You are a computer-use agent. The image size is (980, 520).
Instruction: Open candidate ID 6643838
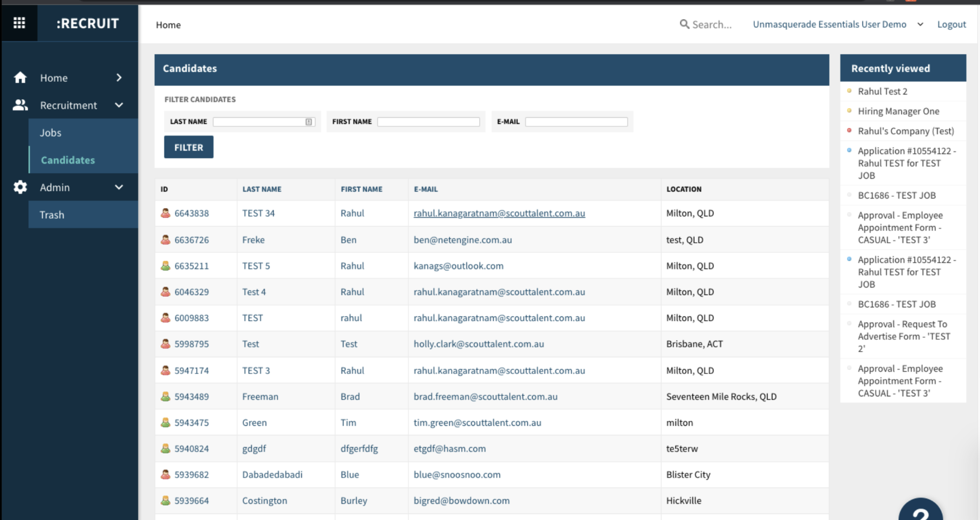[191, 213]
